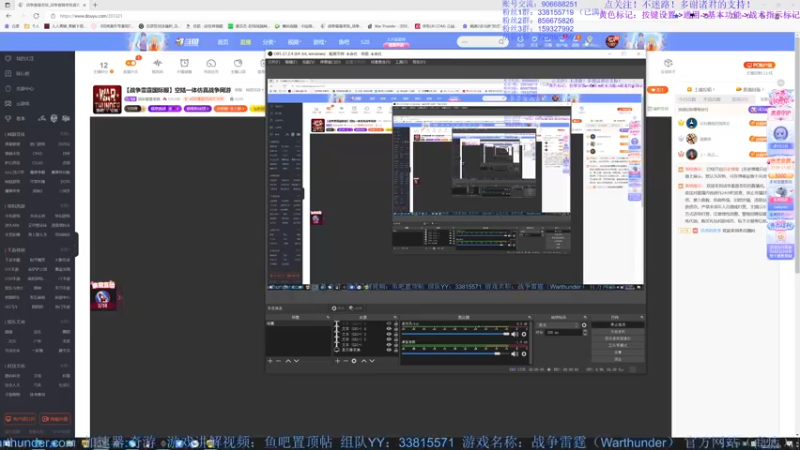Click the bottom exit button in OBS controls
Image resolution: width=800 pixels, height=450 pixels.
618,359
